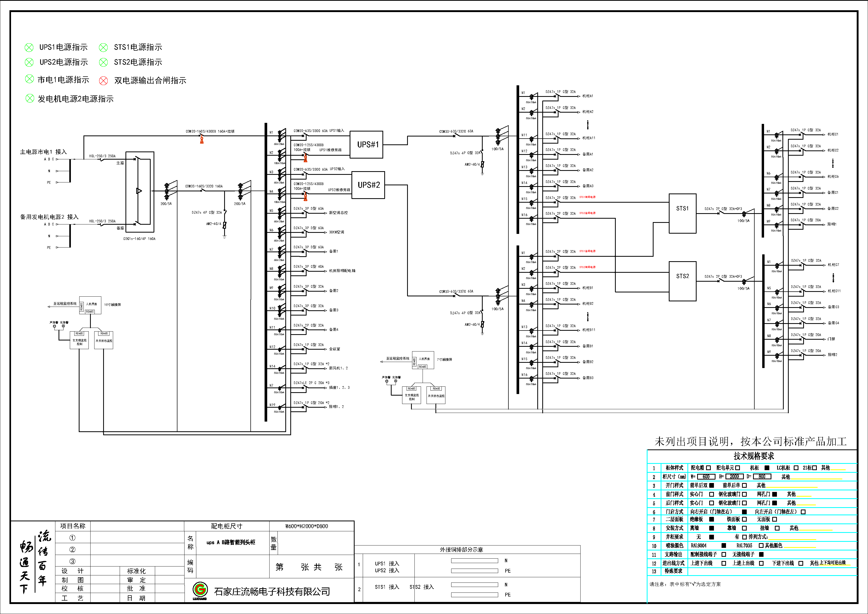Screen dimensions: 868x614
Task: Select the STS2 transfer switch block
Action: coord(682,281)
